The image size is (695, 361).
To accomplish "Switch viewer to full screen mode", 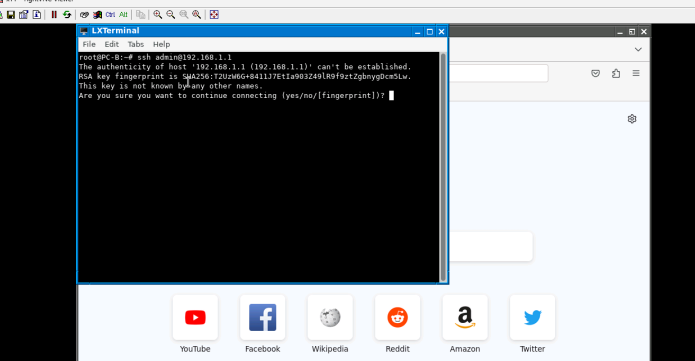I will (214, 15).
